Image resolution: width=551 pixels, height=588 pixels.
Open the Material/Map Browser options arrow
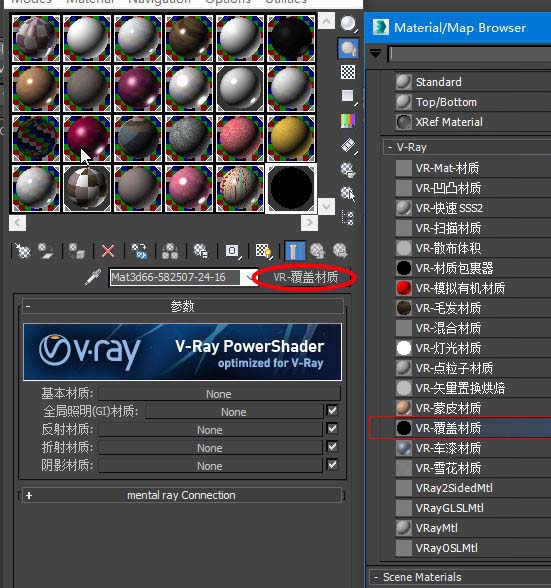[x=375, y=53]
